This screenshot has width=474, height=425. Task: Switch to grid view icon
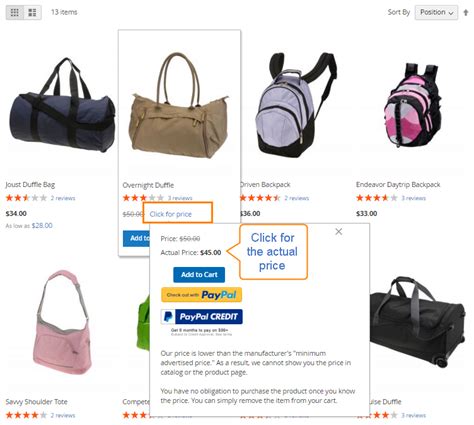click(x=15, y=12)
